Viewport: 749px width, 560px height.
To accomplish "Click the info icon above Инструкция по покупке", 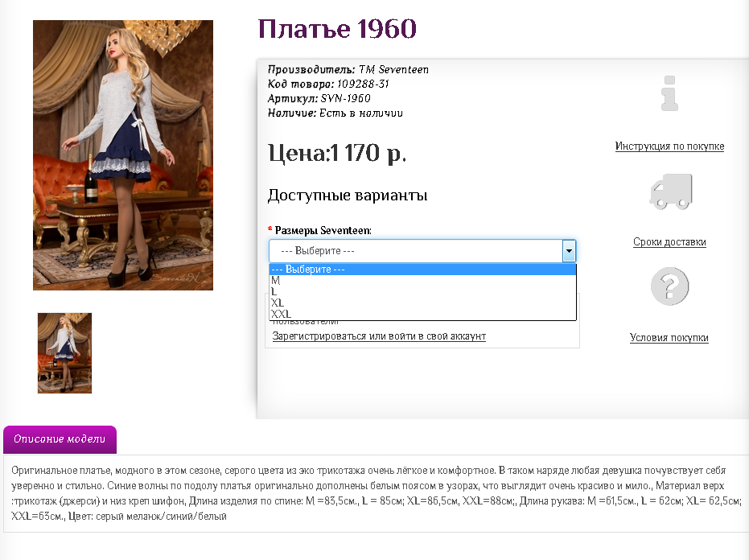I will point(669,93).
